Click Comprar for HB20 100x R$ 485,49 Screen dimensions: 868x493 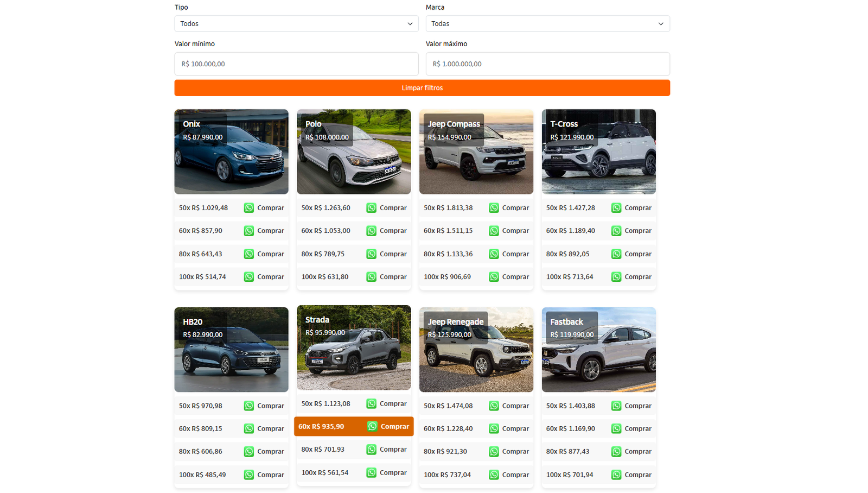tap(271, 475)
